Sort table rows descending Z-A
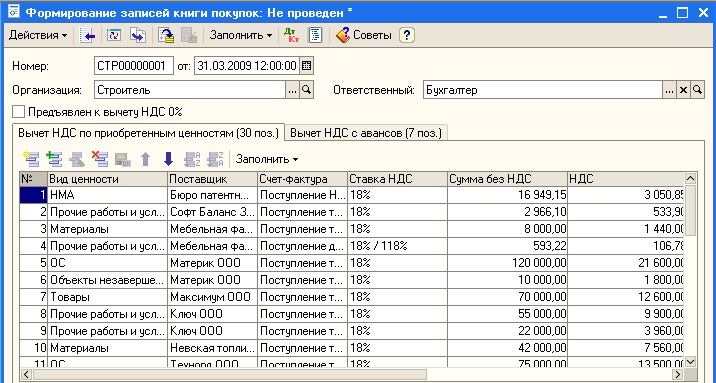Image resolution: width=716 pixels, height=383 pixels. click(215, 159)
